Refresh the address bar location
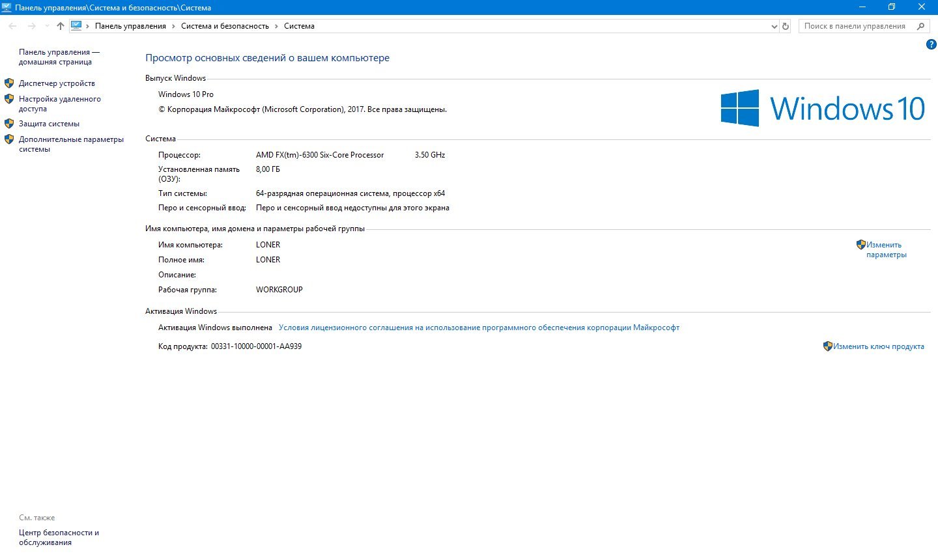 click(786, 26)
